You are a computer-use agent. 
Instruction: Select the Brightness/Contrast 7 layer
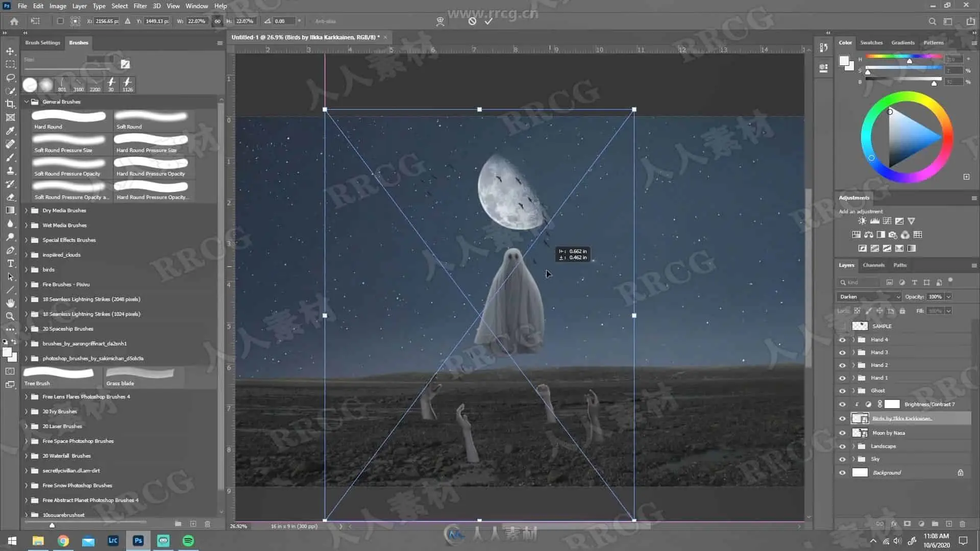[x=929, y=405]
